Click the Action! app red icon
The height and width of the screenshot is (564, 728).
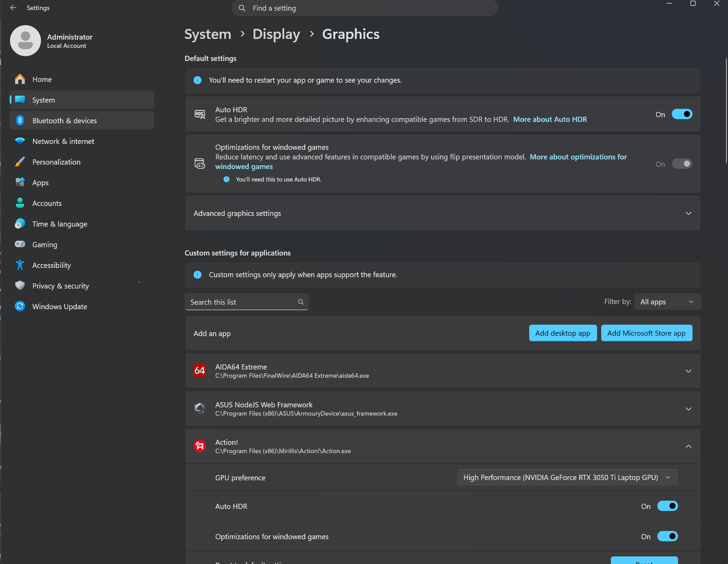pyautogui.click(x=200, y=446)
